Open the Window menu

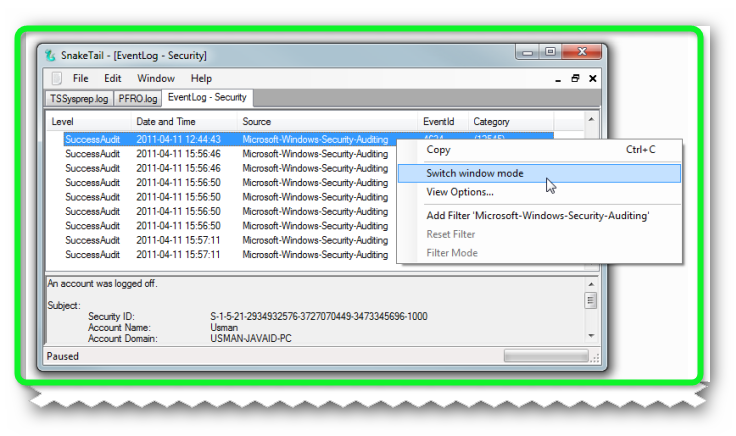[x=156, y=78]
